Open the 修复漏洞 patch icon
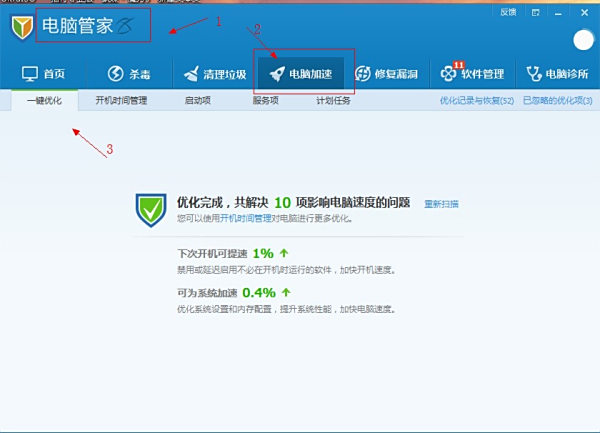The height and width of the screenshot is (433, 600). click(363, 73)
